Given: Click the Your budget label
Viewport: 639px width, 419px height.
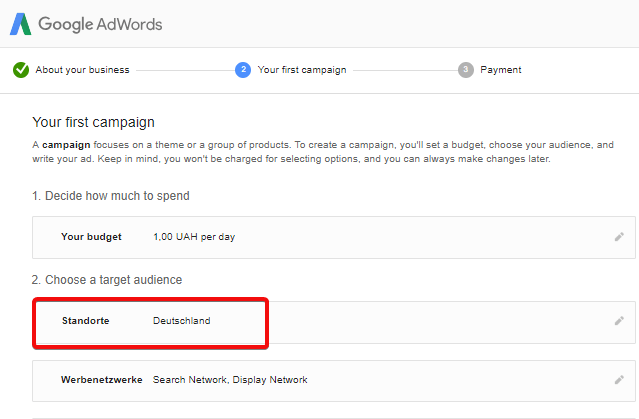Looking at the screenshot, I should 91,237.
